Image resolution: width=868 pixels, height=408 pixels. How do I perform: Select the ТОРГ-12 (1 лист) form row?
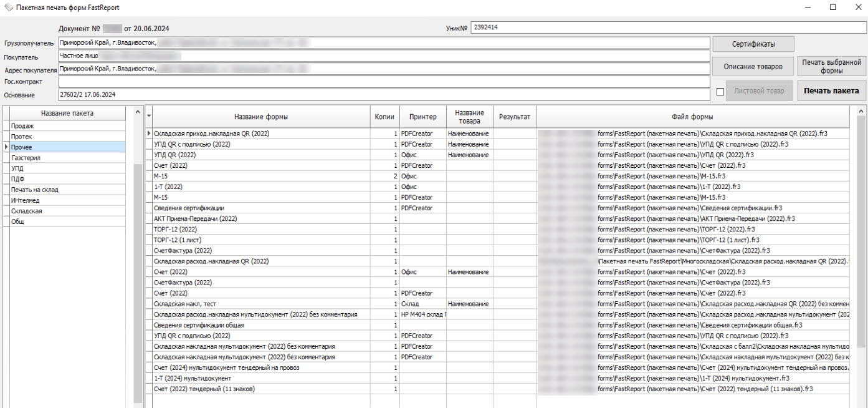point(260,240)
